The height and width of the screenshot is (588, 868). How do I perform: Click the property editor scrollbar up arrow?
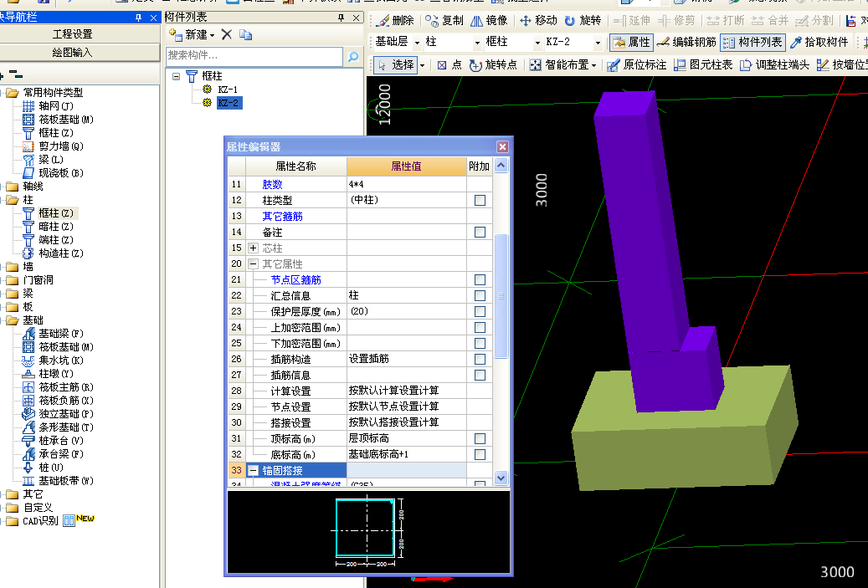(x=501, y=166)
